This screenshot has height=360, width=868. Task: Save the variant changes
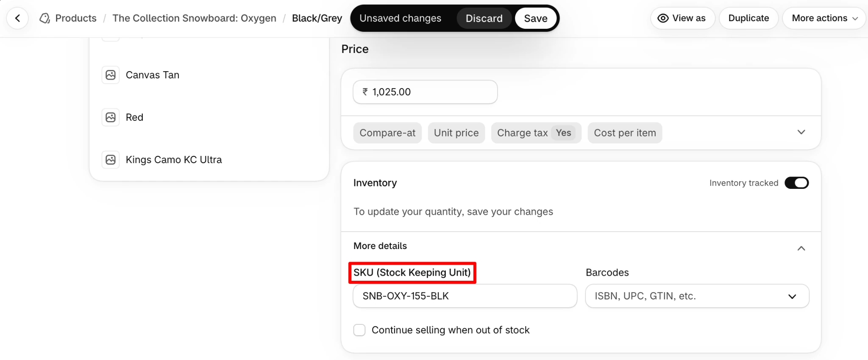[536, 18]
